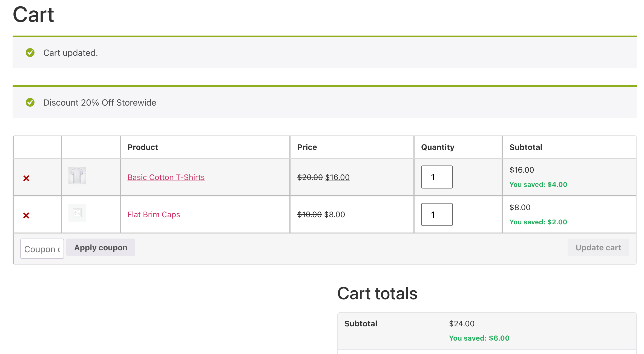
Task: Open the Flat Brim Caps product link
Action: tap(154, 214)
